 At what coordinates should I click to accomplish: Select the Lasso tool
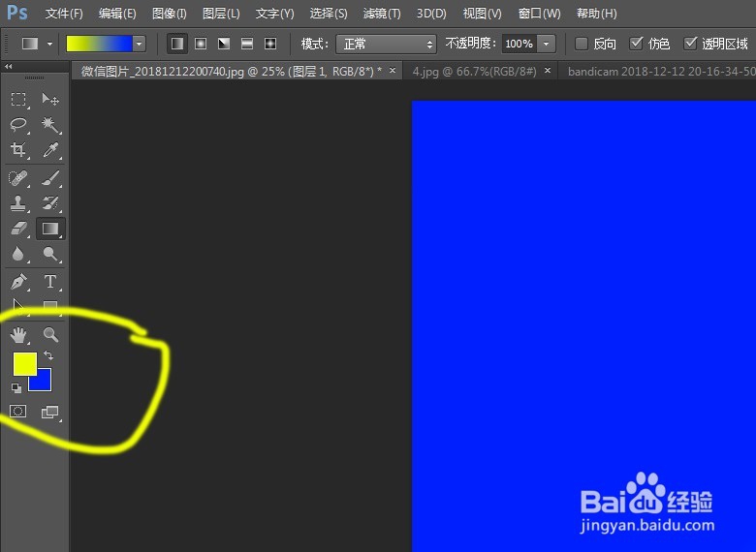(18, 124)
